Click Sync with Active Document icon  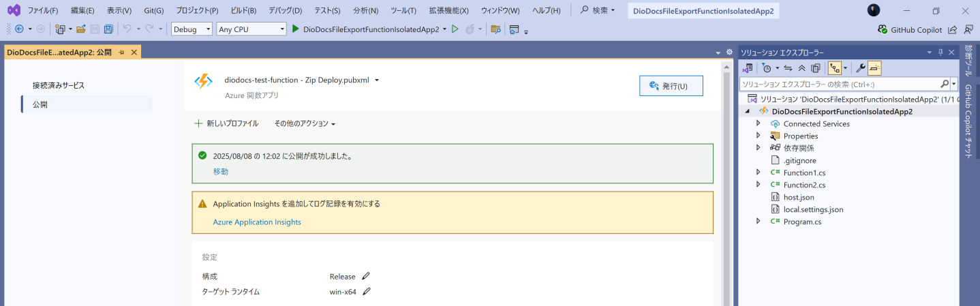788,68
